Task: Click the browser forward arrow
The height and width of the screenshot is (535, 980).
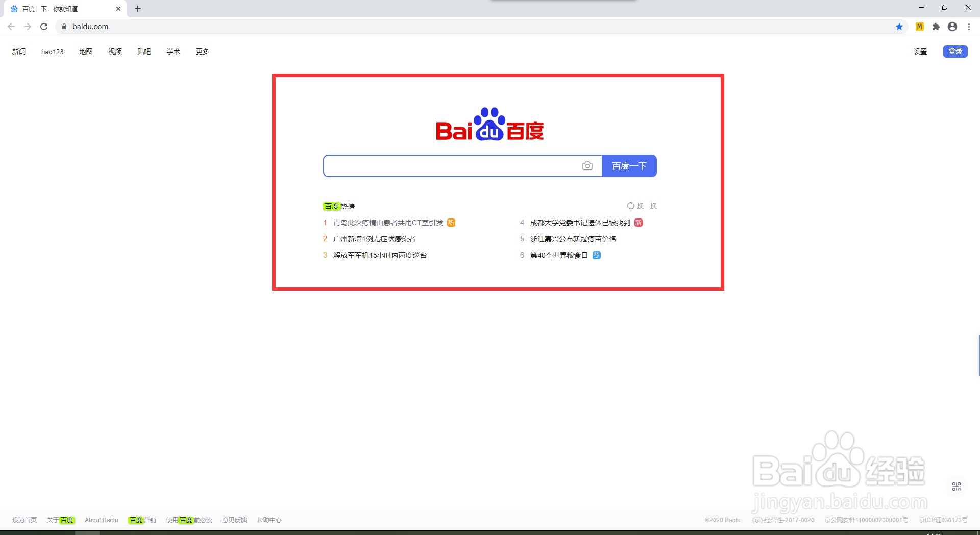Action: point(28,27)
